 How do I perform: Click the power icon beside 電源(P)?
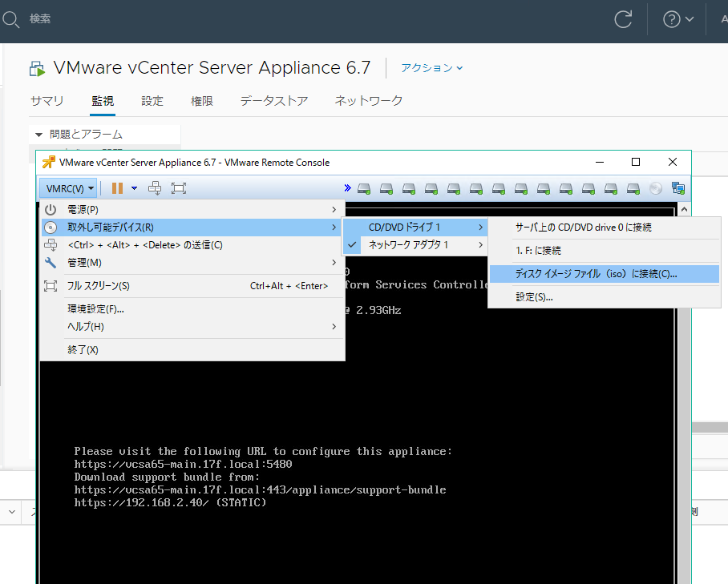pos(51,210)
